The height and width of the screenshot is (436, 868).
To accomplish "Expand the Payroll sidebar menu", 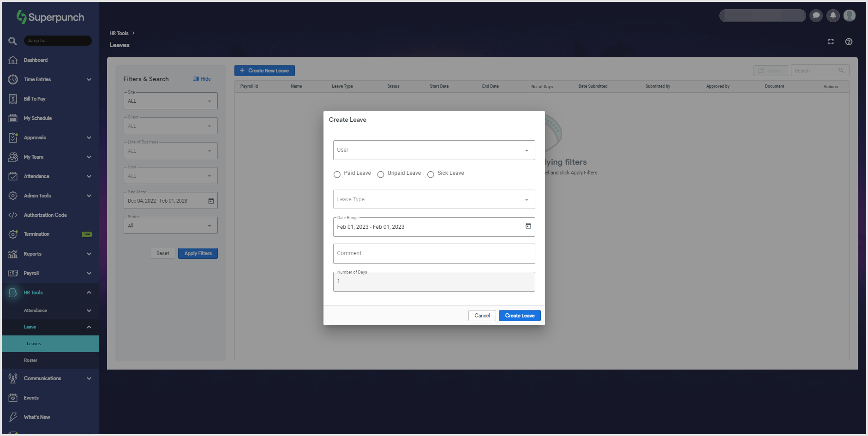I will [x=50, y=273].
